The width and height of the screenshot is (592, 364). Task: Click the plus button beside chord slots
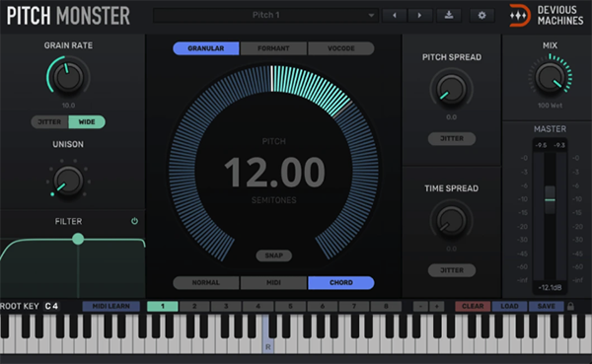point(437,306)
